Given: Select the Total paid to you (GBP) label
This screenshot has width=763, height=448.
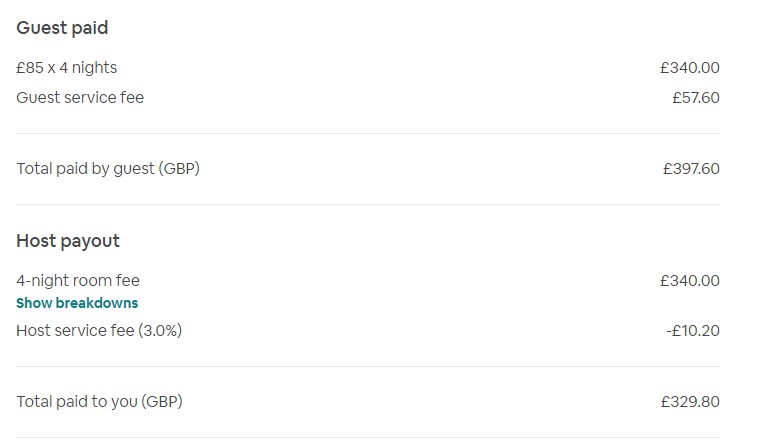Looking at the screenshot, I should (99, 402).
